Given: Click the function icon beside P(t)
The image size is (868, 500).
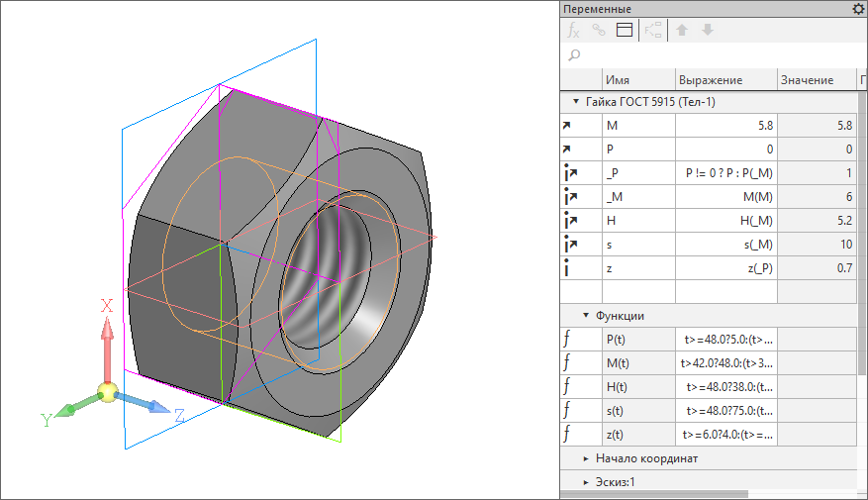Looking at the screenshot, I should point(567,340).
